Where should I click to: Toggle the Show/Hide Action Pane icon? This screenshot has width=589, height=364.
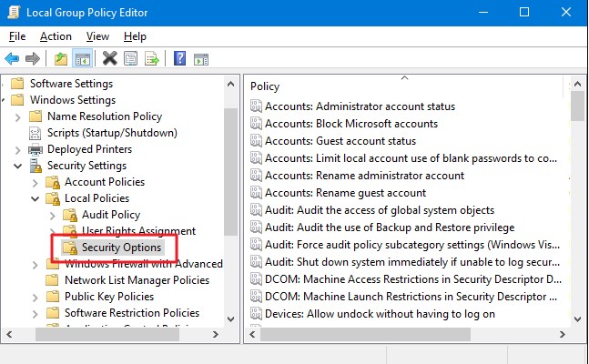pyautogui.click(x=200, y=58)
